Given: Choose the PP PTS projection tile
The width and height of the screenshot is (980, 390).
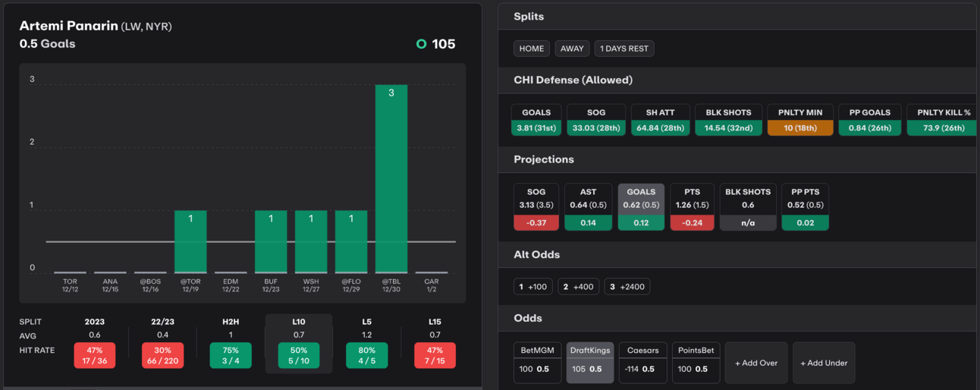Looking at the screenshot, I should point(806,206).
